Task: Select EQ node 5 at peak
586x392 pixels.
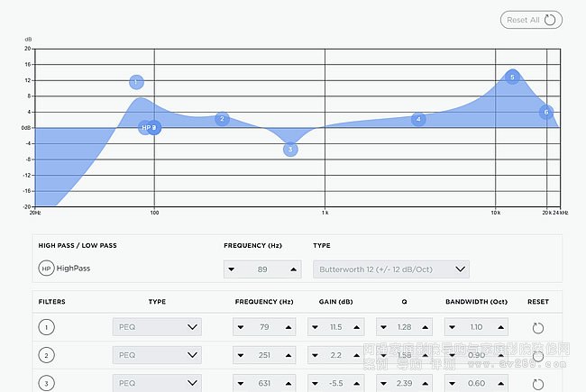Action: [512, 77]
